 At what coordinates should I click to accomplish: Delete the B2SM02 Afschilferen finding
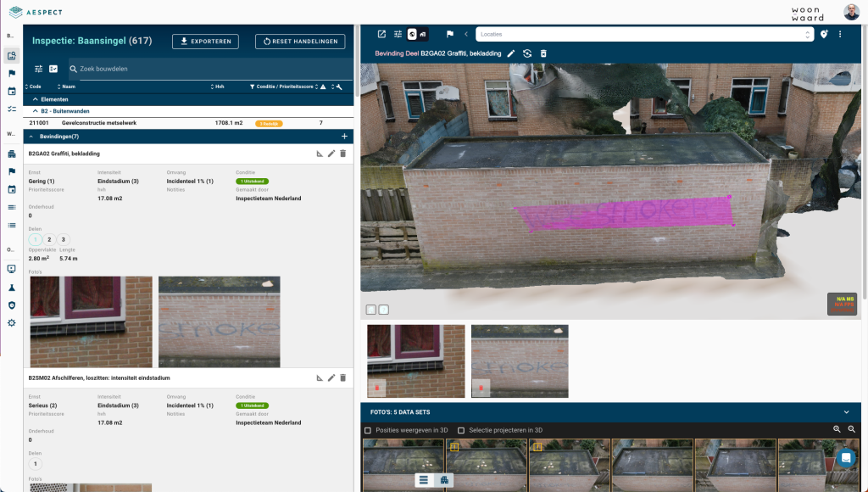(x=342, y=377)
